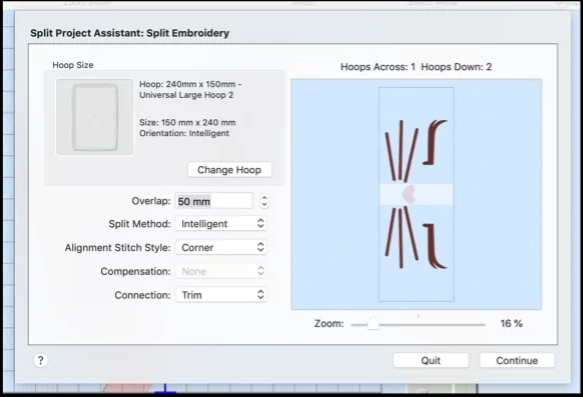Click 'Orientation: Intelligent' text
This screenshot has height=397, width=583.
point(184,133)
